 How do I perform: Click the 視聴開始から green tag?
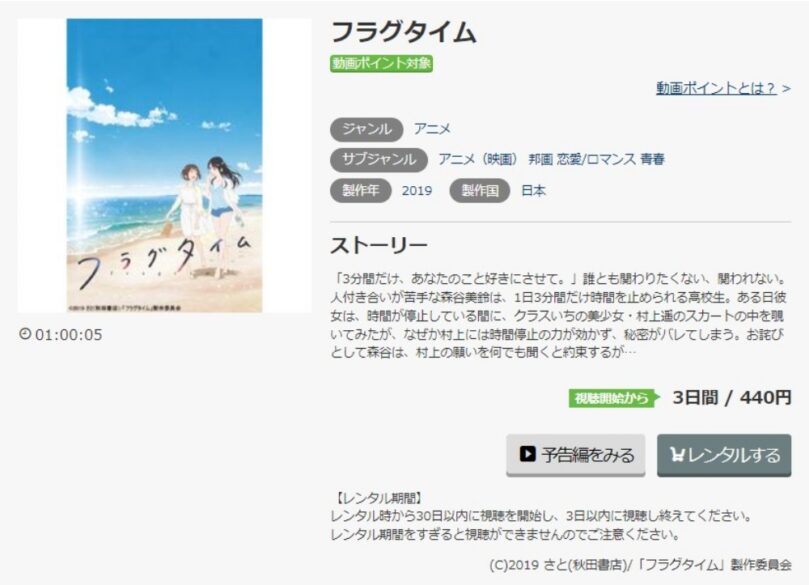pyautogui.click(x=614, y=398)
